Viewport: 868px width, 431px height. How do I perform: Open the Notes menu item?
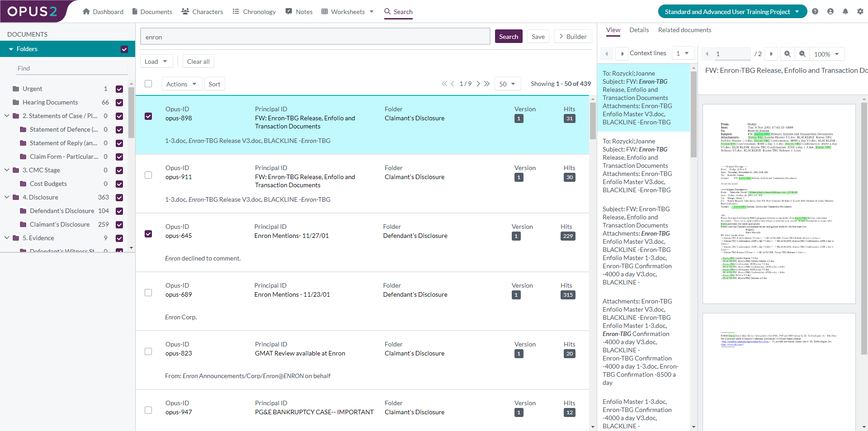coord(299,12)
